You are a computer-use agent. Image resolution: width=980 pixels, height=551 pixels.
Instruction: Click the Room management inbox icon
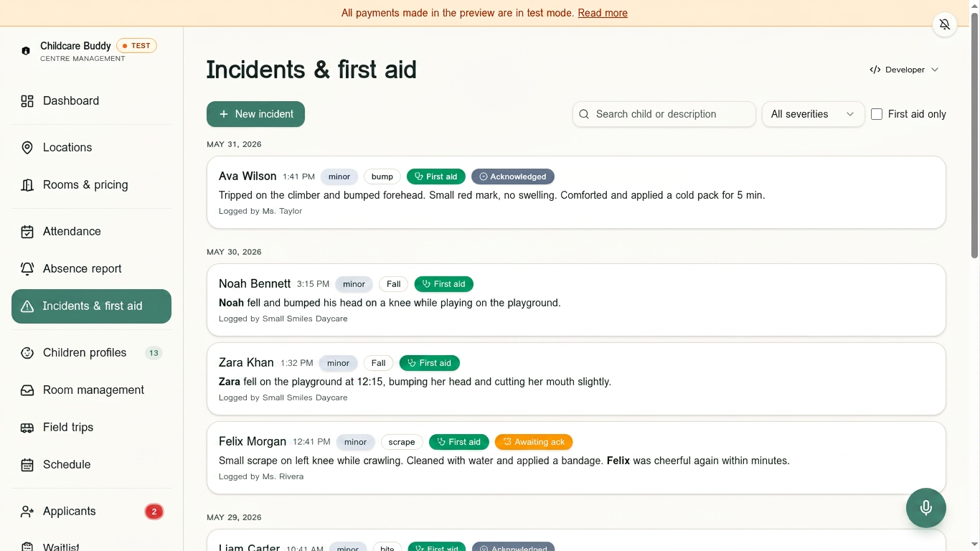[x=27, y=390]
